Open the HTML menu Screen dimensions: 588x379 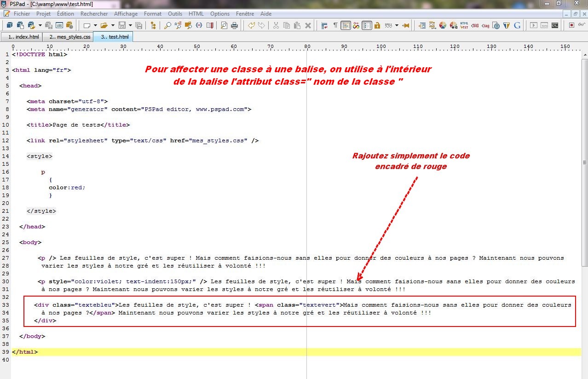coord(196,14)
